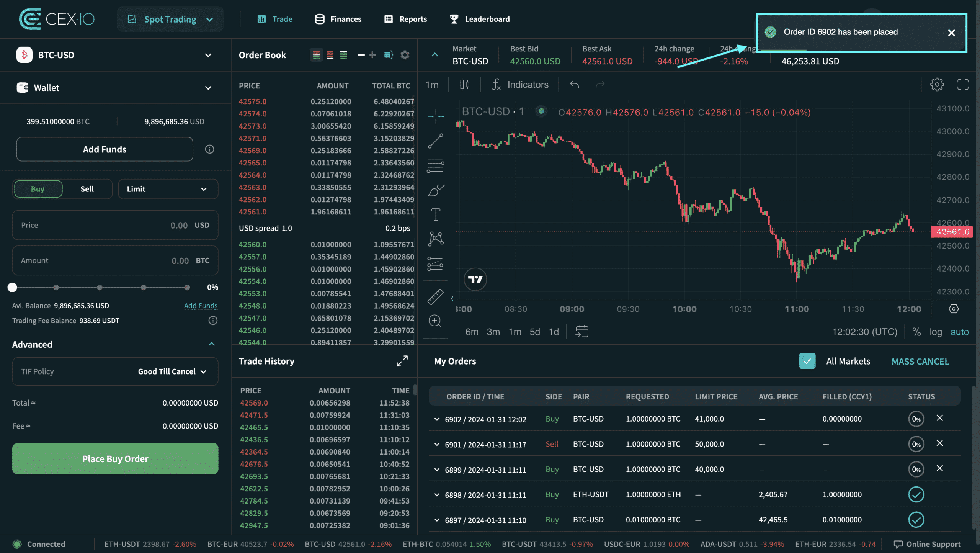Collapse the Advanced section
The width and height of the screenshot is (980, 553).
[x=211, y=344]
